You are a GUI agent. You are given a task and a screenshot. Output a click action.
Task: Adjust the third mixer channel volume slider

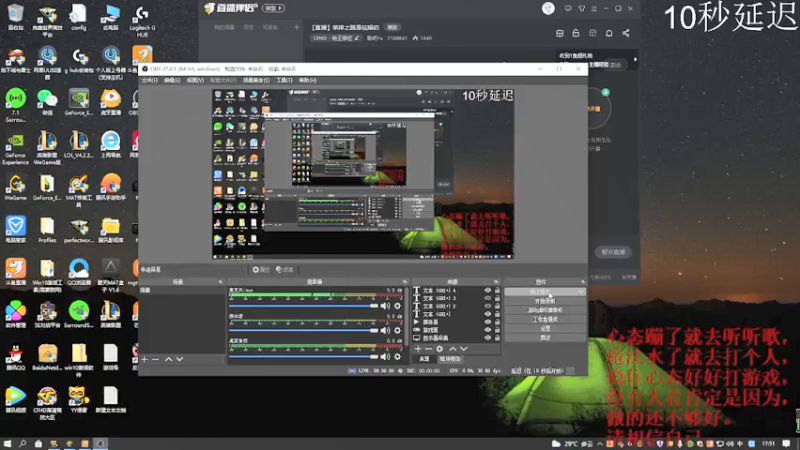[x=304, y=357]
